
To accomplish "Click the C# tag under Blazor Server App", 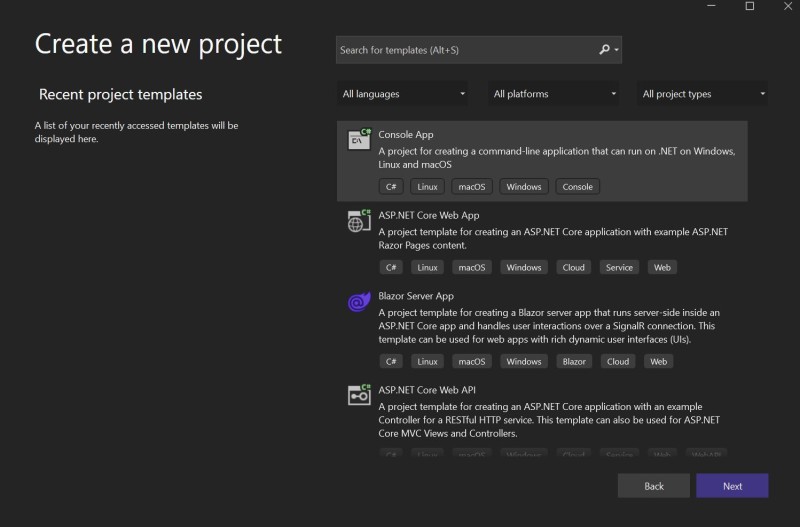I will 391,361.
